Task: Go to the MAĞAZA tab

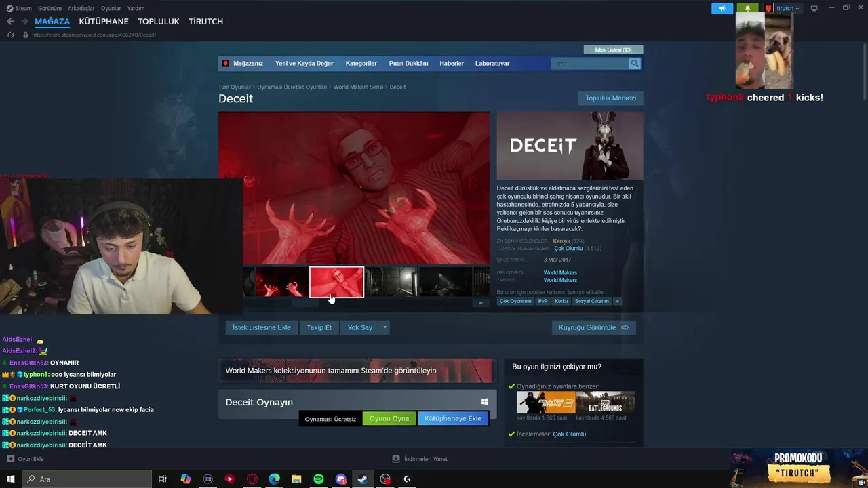Action: [x=52, y=22]
